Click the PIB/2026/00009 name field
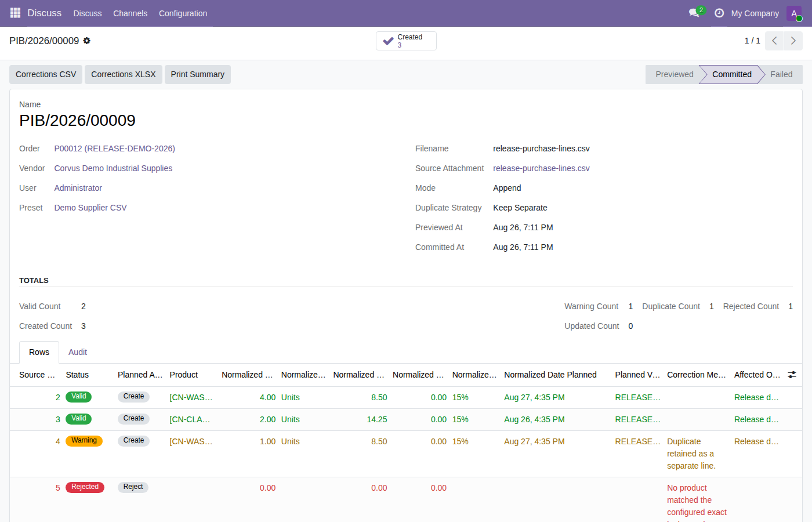Screen dimensions: 812x522 click(77, 120)
